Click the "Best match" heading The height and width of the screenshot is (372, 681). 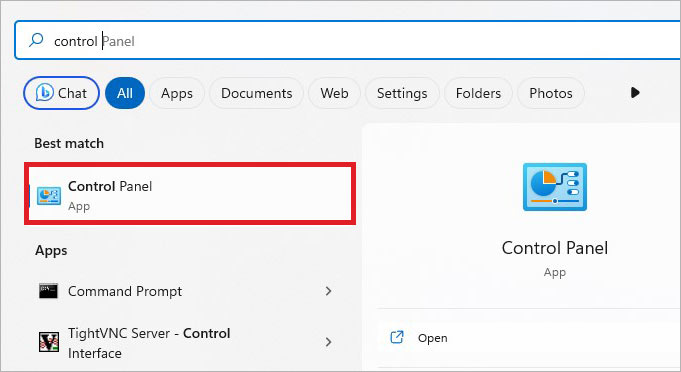tap(69, 143)
